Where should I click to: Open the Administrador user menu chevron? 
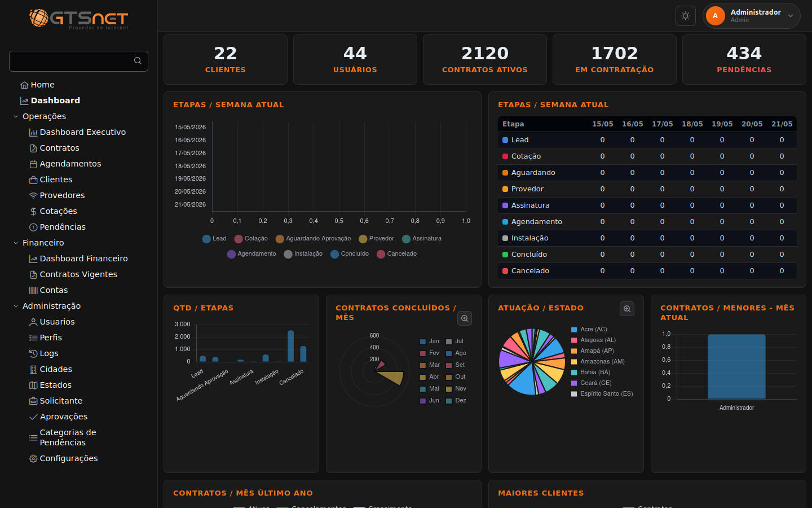(791, 16)
